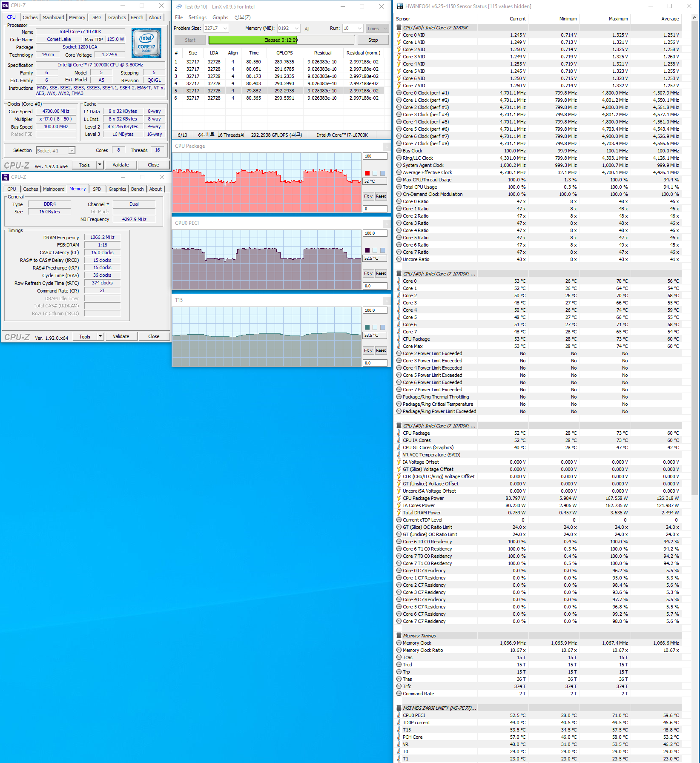Click the LinX title bar app icon

tap(179, 6)
